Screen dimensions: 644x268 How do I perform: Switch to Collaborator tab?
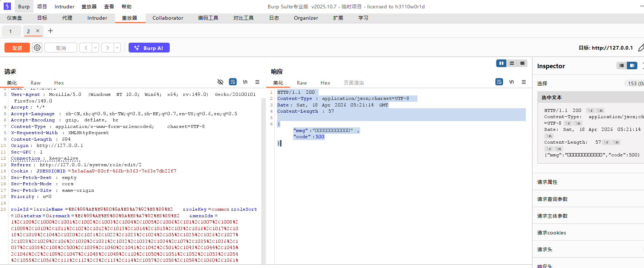[x=168, y=18]
